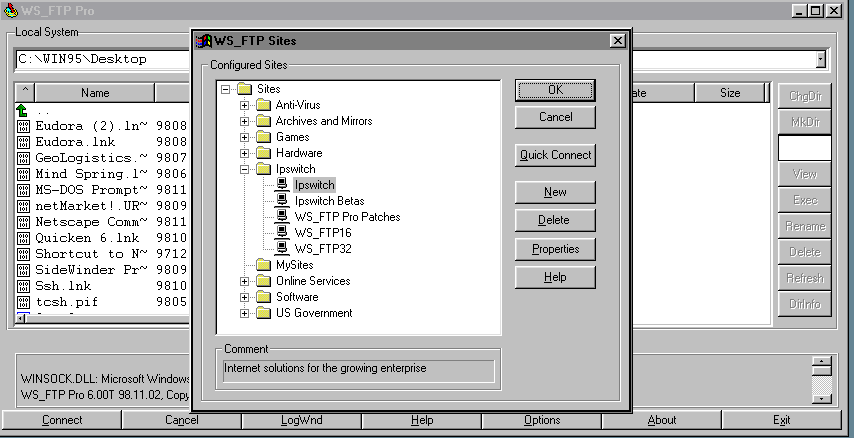Select the Ipswitch Betas site label
The width and height of the screenshot is (854, 438).
tap(330, 201)
